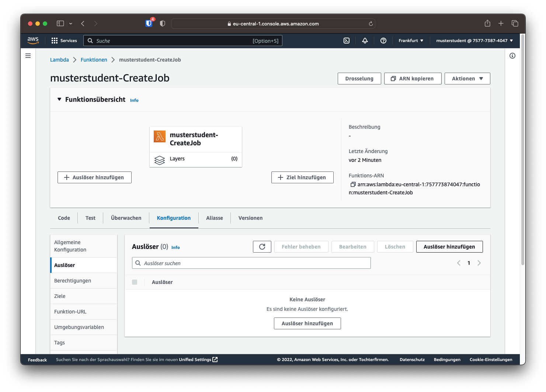Open a new Safari tab

501,23
